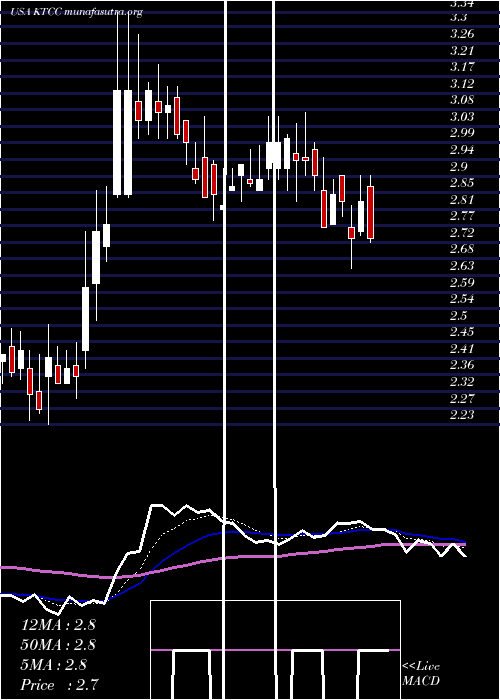Click the USA KTCC munafasutra.org title text
The width and height of the screenshot is (500, 700).
click(77, 12)
